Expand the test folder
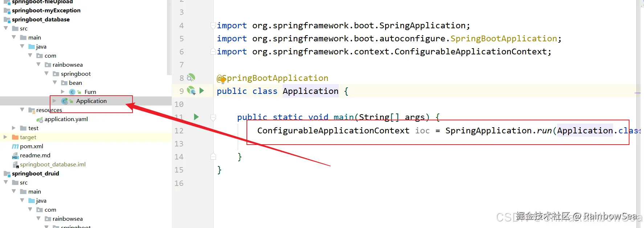 point(14,128)
